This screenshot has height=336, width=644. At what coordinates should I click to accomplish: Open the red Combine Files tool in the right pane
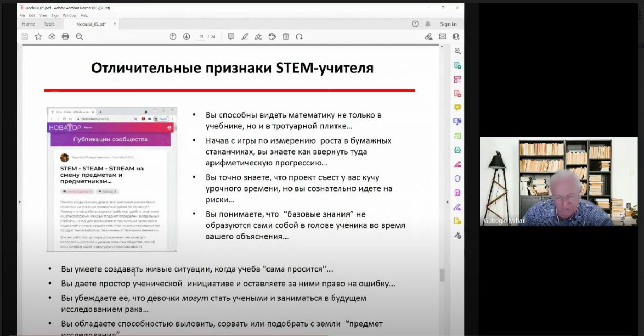pyautogui.click(x=457, y=94)
